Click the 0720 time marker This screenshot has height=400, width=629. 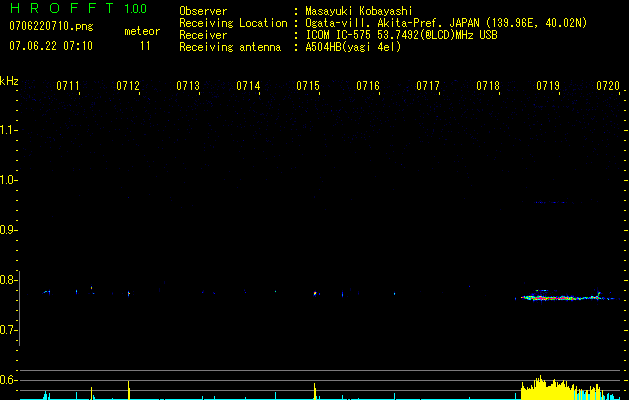(608, 86)
